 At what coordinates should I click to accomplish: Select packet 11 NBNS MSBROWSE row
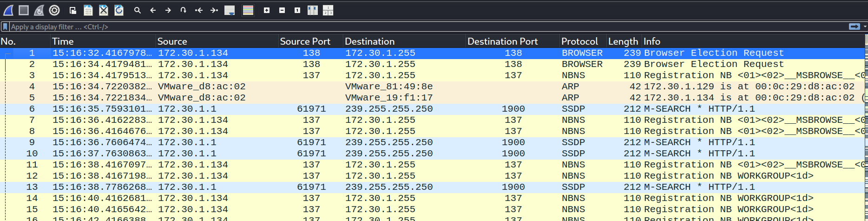(x=432, y=165)
